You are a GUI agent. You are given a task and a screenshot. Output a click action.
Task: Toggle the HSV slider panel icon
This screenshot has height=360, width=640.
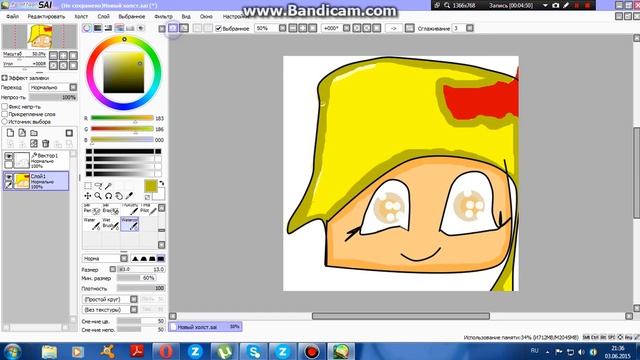pos(108,28)
